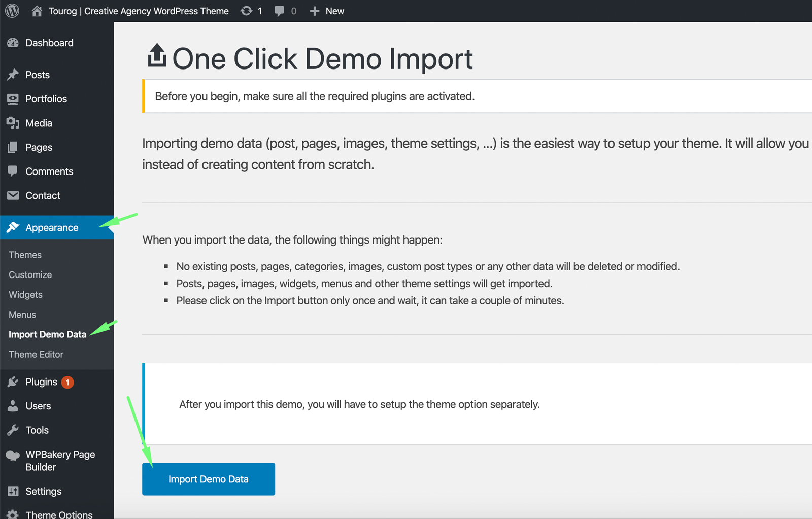Click the Media sidebar icon

(x=13, y=123)
